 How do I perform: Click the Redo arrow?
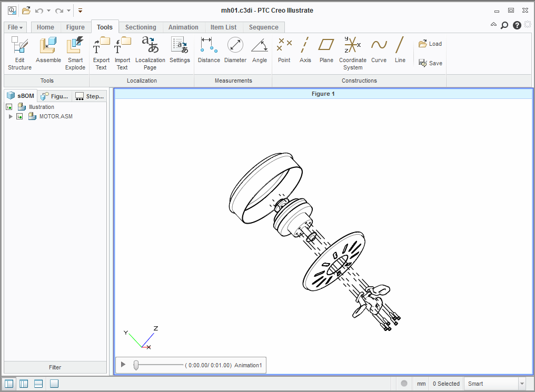(x=60, y=11)
